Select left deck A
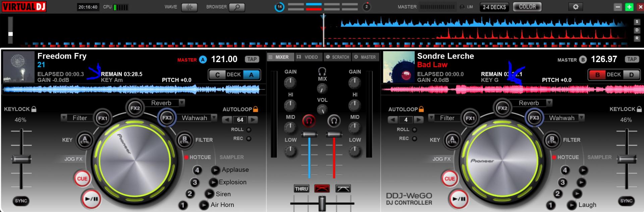Viewport: 644px width, 212px height. click(251, 75)
